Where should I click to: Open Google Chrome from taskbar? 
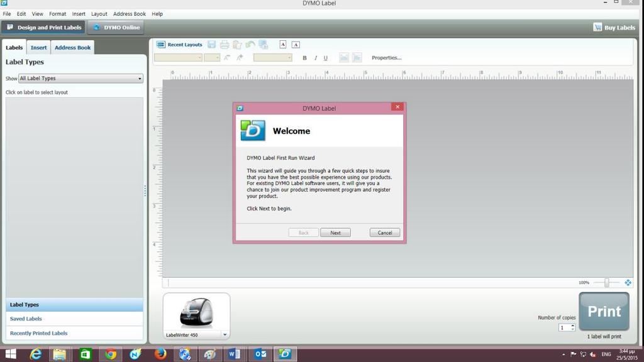pos(110,354)
